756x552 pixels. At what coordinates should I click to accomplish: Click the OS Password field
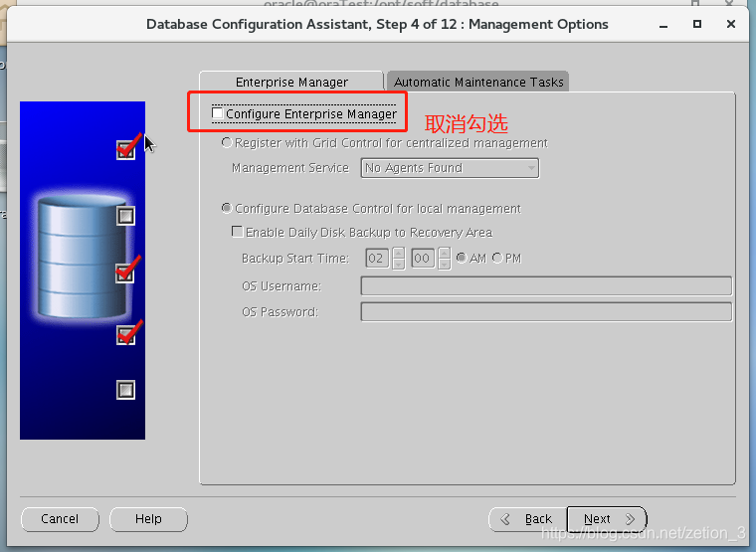point(546,312)
